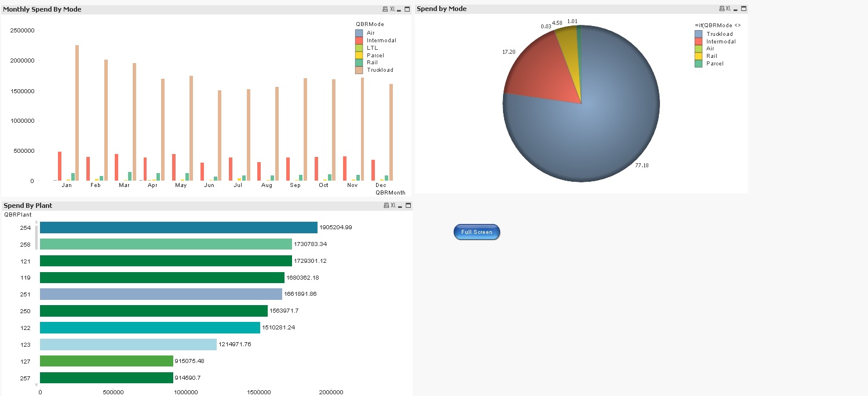Click the Full Screen button
Image resolution: width=868 pixels, height=396 pixels.
pyautogui.click(x=476, y=232)
